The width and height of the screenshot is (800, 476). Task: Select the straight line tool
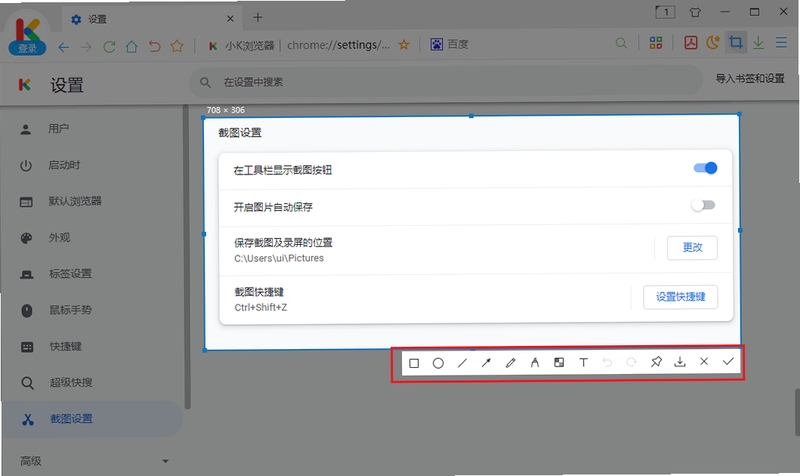(462, 363)
